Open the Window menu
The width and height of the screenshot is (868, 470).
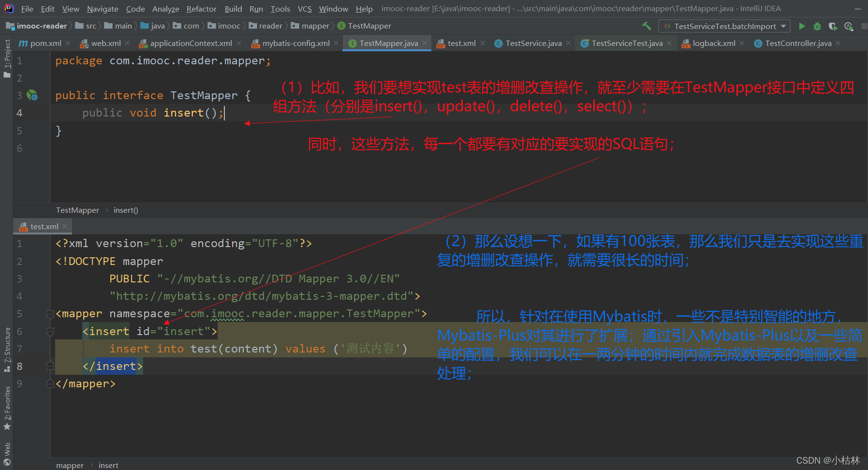(334, 9)
